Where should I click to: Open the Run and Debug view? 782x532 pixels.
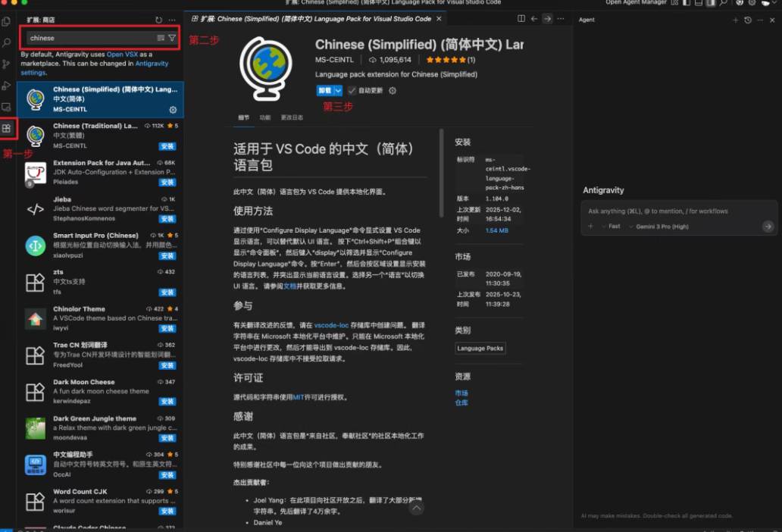coord(7,86)
